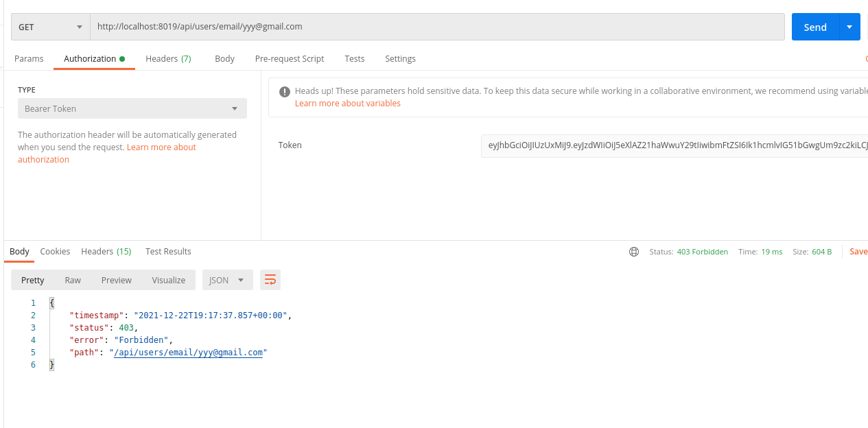The width and height of the screenshot is (868, 428).
Task: Click the timestamp value 2021-12-22T19:17:37.857+00:00
Action: (x=211, y=316)
